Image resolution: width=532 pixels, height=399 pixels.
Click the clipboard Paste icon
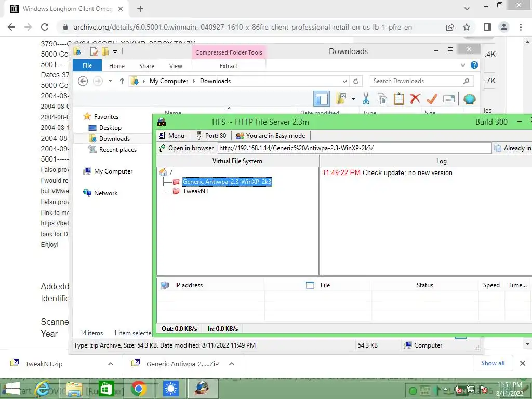[x=398, y=99]
